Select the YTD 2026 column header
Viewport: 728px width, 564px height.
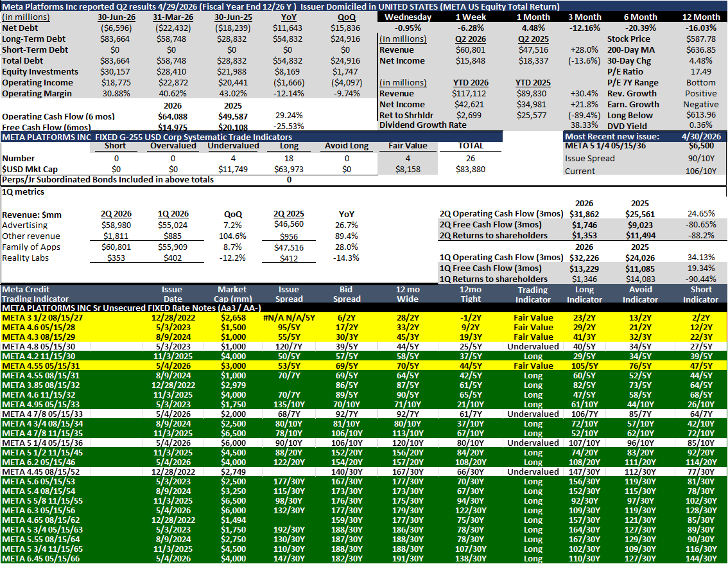pos(471,83)
